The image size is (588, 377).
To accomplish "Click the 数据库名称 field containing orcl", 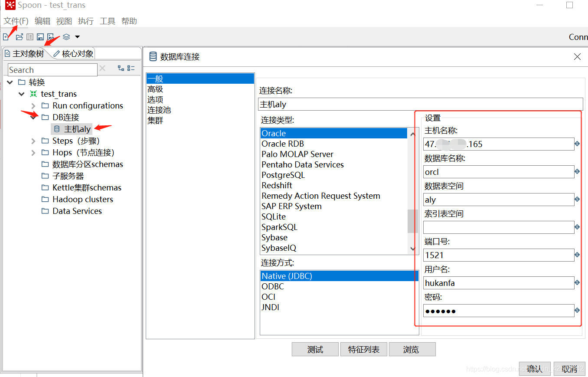I will pos(499,172).
